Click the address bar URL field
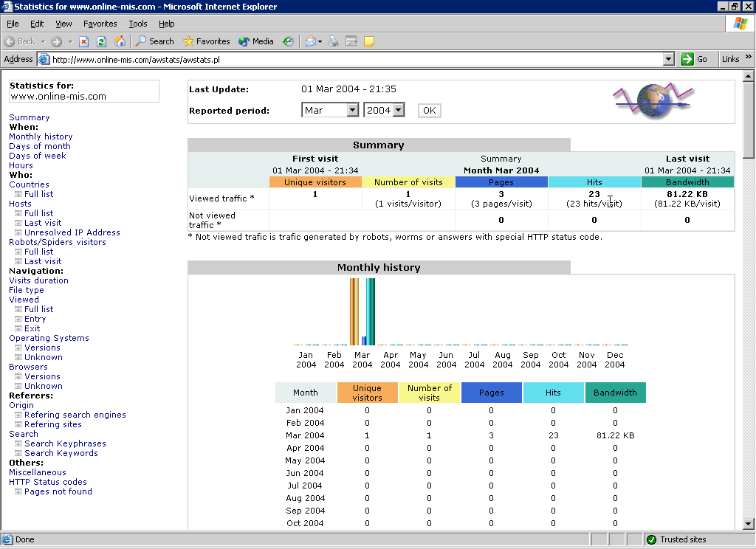The image size is (756, 549). coord(354,59)
